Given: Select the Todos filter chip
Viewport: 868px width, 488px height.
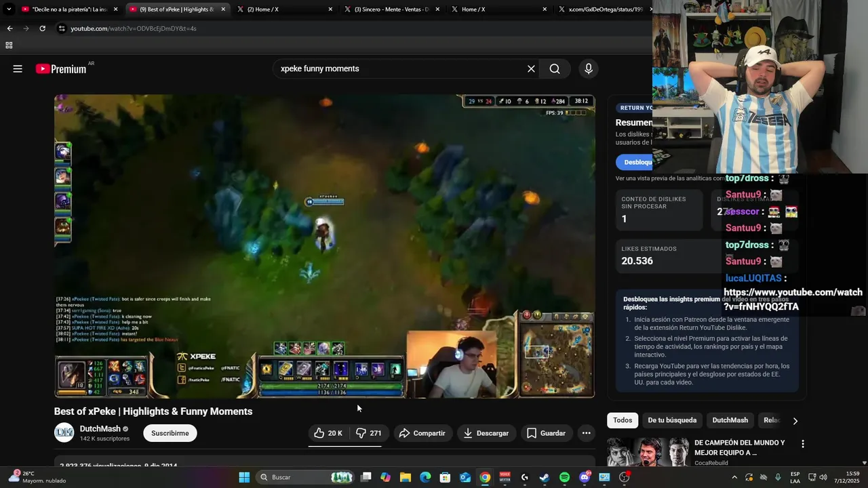Looking at the screenshot, I should pyautogui.click(x=623, y=420).
